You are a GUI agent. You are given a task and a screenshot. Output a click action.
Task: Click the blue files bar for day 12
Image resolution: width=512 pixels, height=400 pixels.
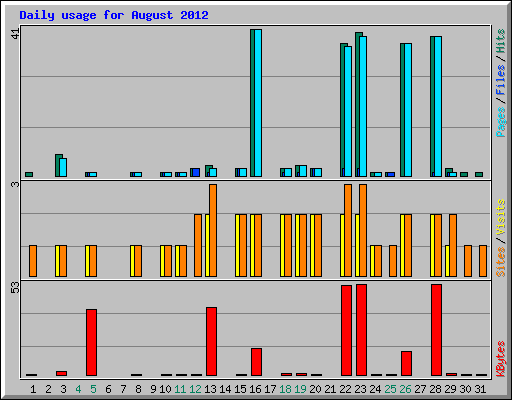tap(196, 172)
